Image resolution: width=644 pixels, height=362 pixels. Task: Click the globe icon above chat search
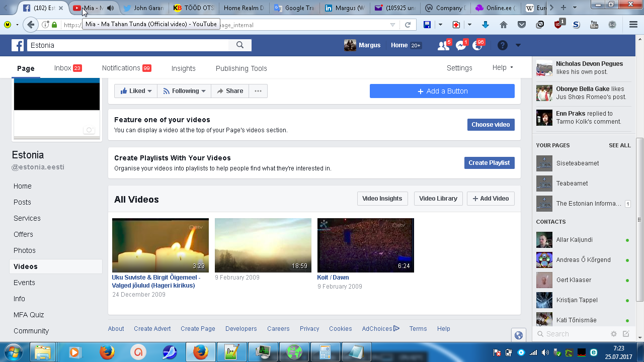click(519, 335)
